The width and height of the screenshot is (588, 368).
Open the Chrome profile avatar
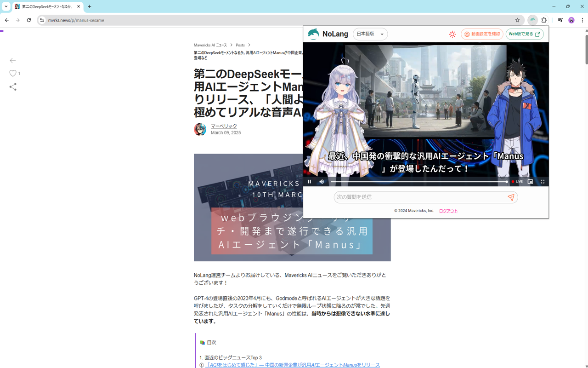pyautogui.click(x=571, y=20)
